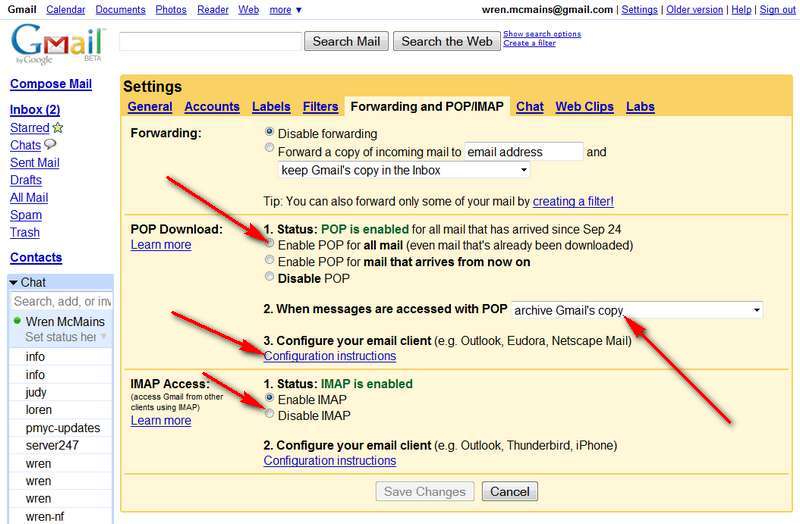Open the Chats link in sidebar
The image size is (800, 524).
point(26,145)
